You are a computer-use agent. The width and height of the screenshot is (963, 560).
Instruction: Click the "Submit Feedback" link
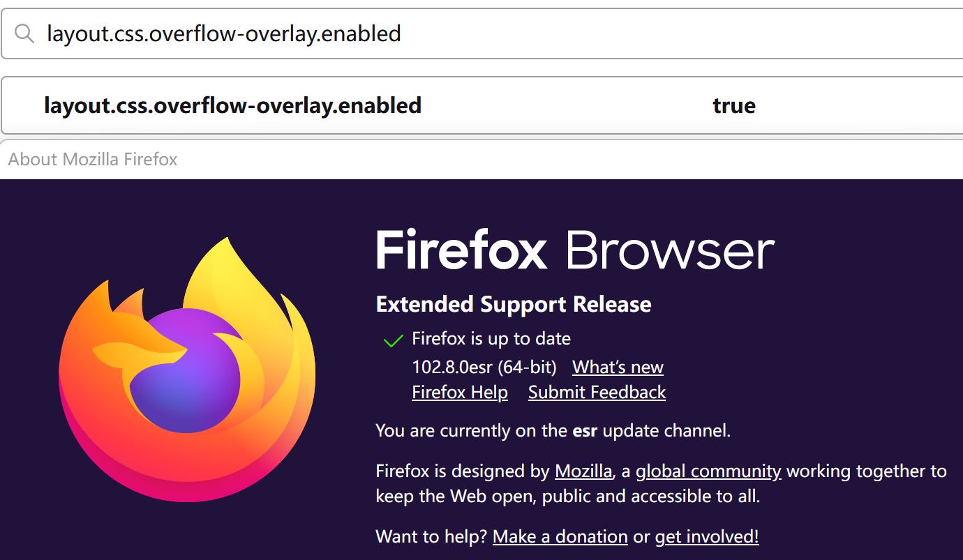(x=597, y=392)
